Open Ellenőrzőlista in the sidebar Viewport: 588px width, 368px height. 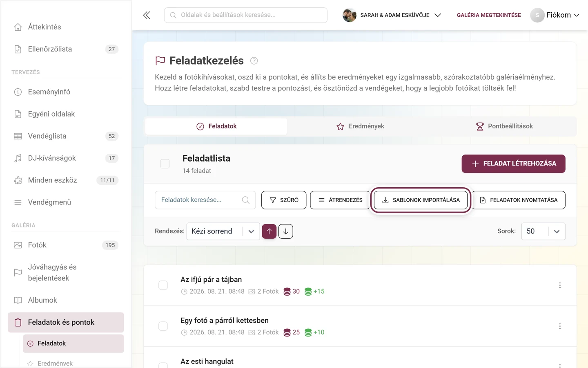click(x=66, y=49)
